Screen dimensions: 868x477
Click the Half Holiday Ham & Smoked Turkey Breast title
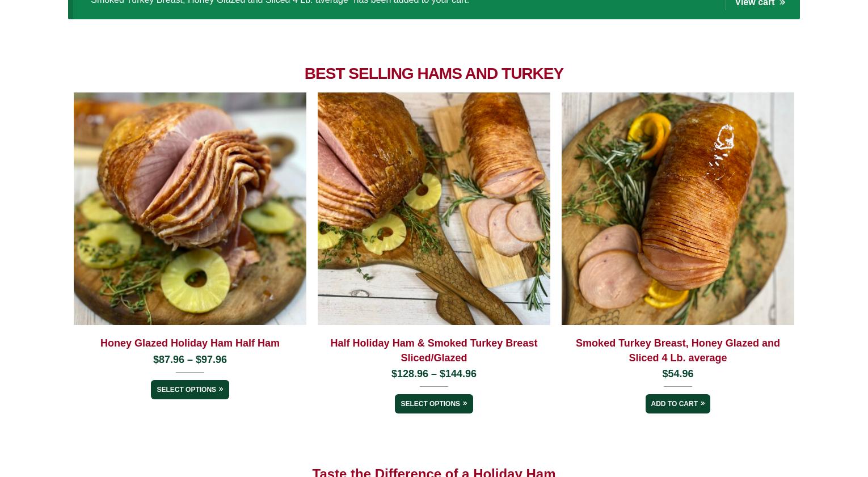pos(433,351)
